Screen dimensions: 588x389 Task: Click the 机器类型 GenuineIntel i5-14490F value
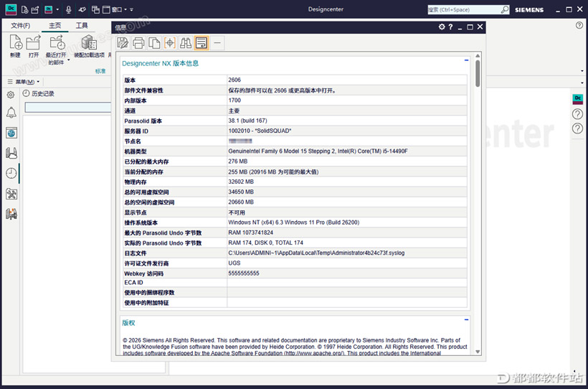[x=318, y=151]
